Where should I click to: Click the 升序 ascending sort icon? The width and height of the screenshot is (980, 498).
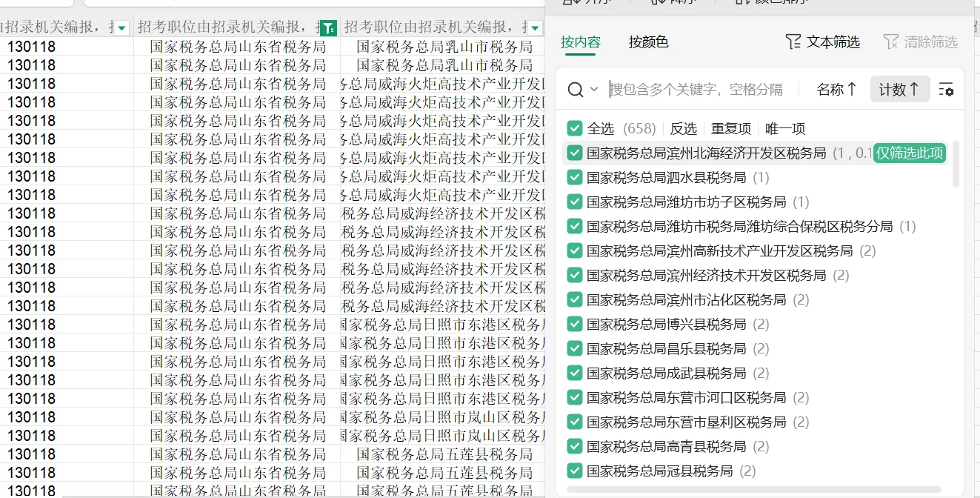pyautogui.click(x=568, y=3)
